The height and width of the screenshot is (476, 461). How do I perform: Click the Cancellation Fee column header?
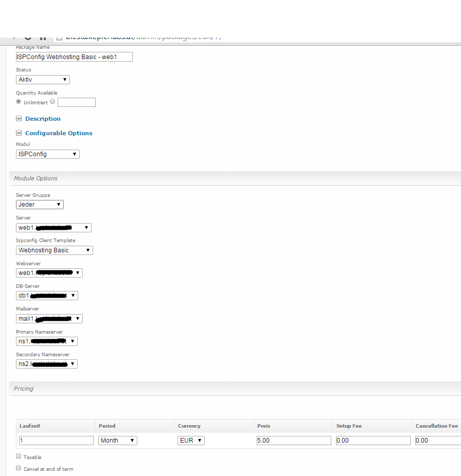coord(437,426)
